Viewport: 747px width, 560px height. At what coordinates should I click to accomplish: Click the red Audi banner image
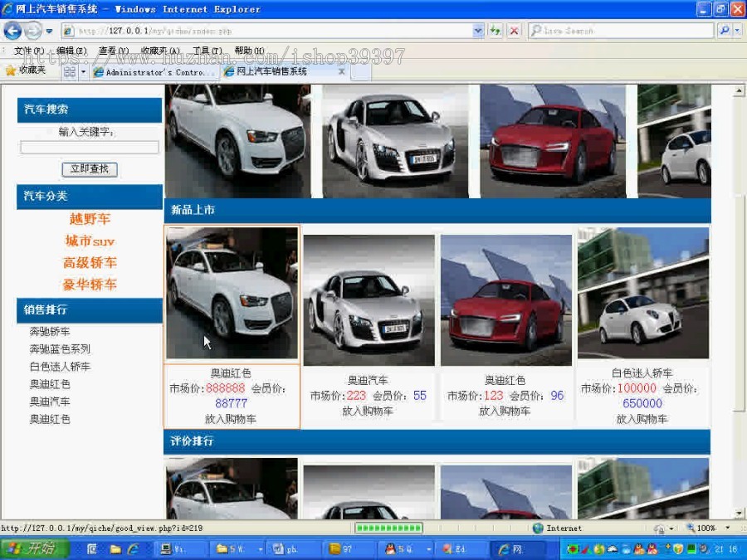click(x=553, y=141)
